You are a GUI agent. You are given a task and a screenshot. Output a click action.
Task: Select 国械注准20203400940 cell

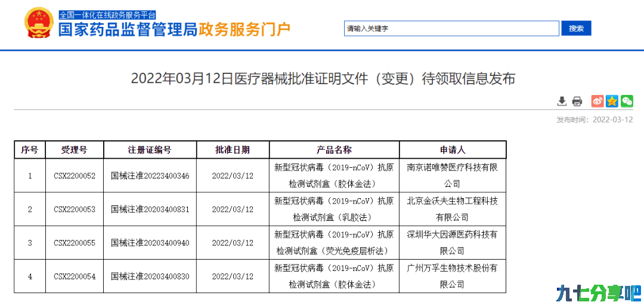[x=150, y=243]
